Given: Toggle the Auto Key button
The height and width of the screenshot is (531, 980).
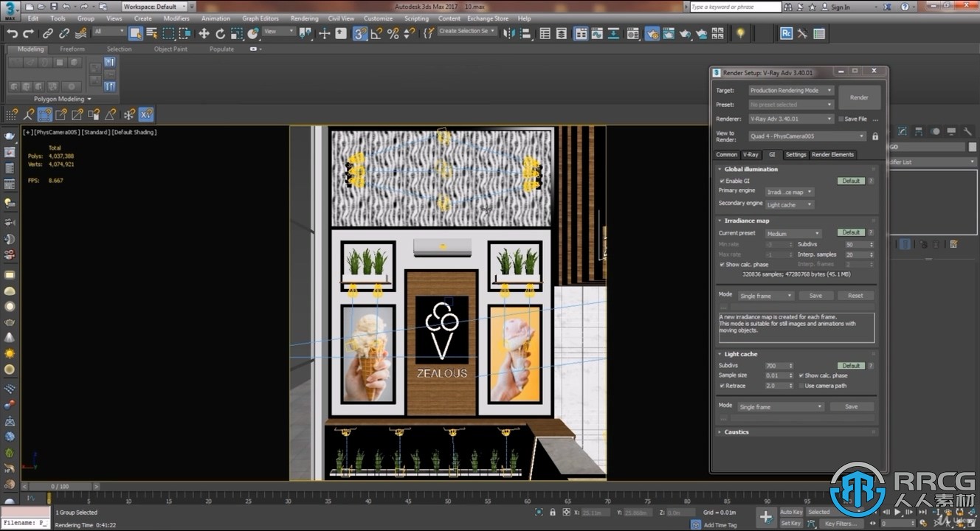Looking at the screenshot, I should click(791, 512).
